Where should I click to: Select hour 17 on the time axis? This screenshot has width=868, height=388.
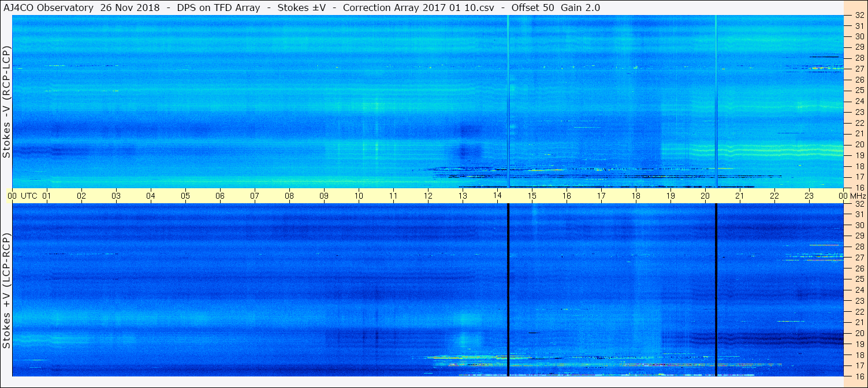[x=601, y=196]
